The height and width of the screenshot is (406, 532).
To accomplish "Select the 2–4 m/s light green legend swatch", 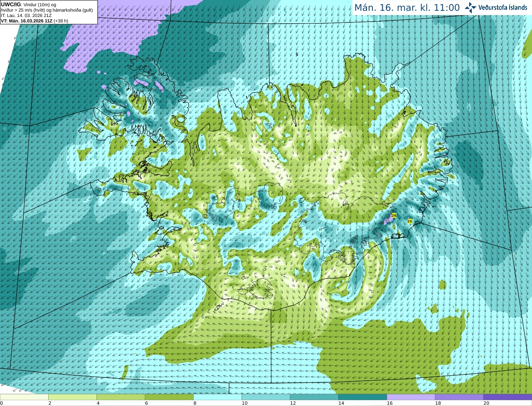I will point(72,397).
